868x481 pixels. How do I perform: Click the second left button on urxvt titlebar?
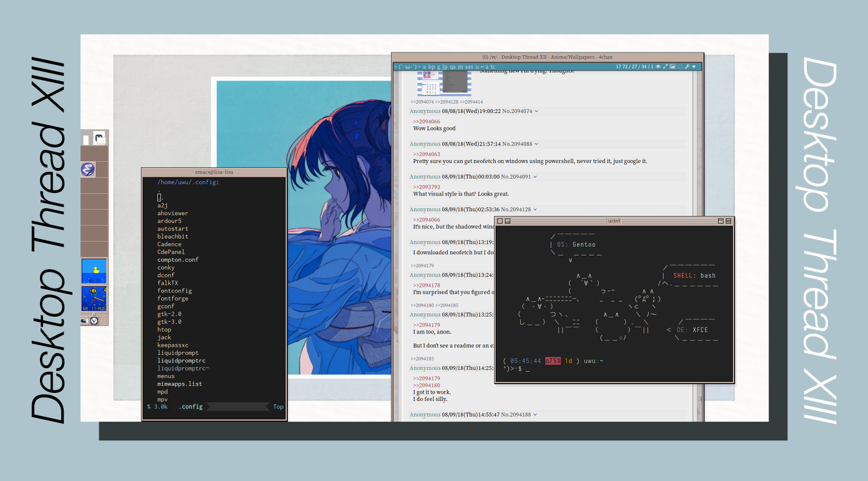508,221
